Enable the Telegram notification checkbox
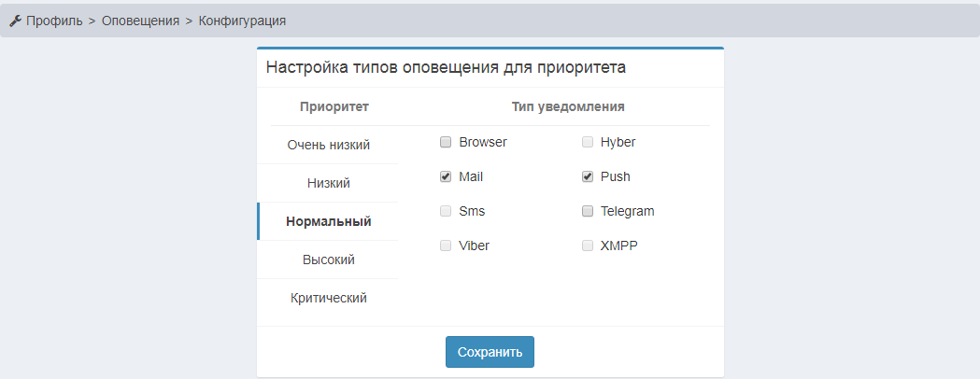This screenshot has height=379, width=980. click(x=588, y=211)
